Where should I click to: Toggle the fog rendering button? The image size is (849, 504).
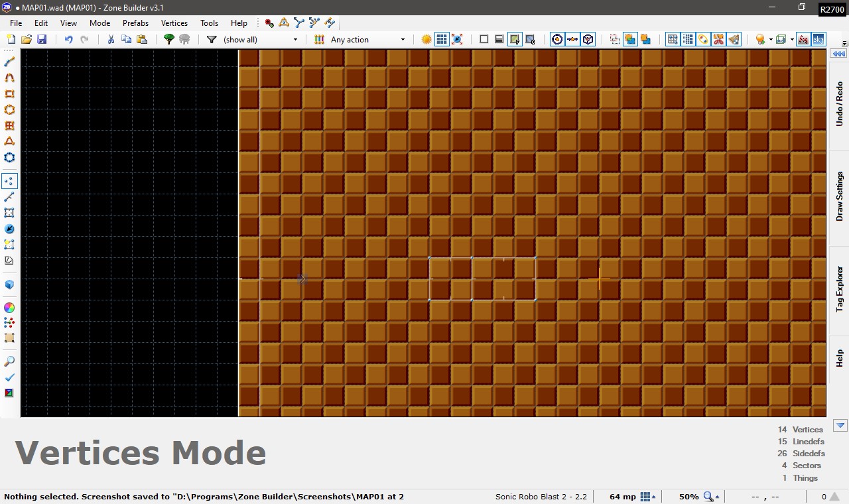point(803,40)
